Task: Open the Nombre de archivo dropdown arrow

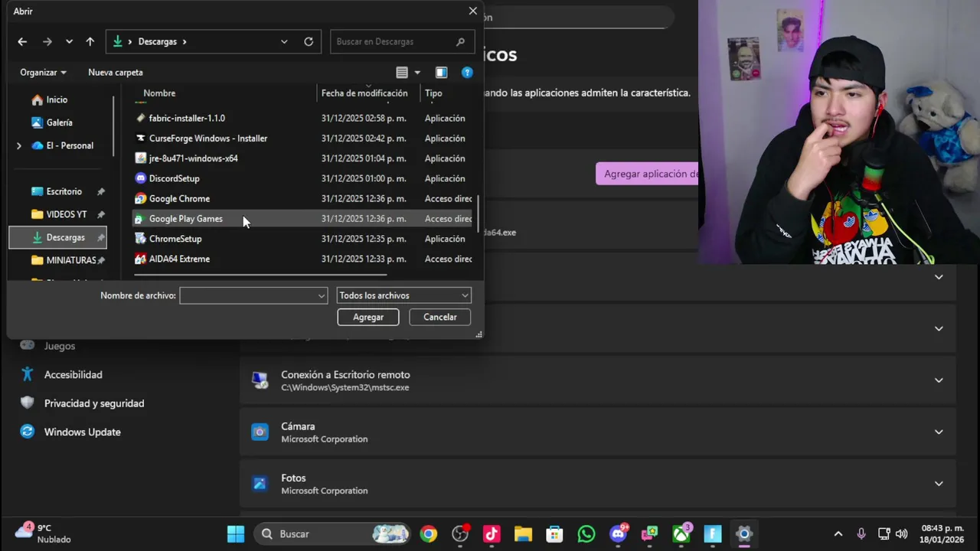Action: pos(322,295)
